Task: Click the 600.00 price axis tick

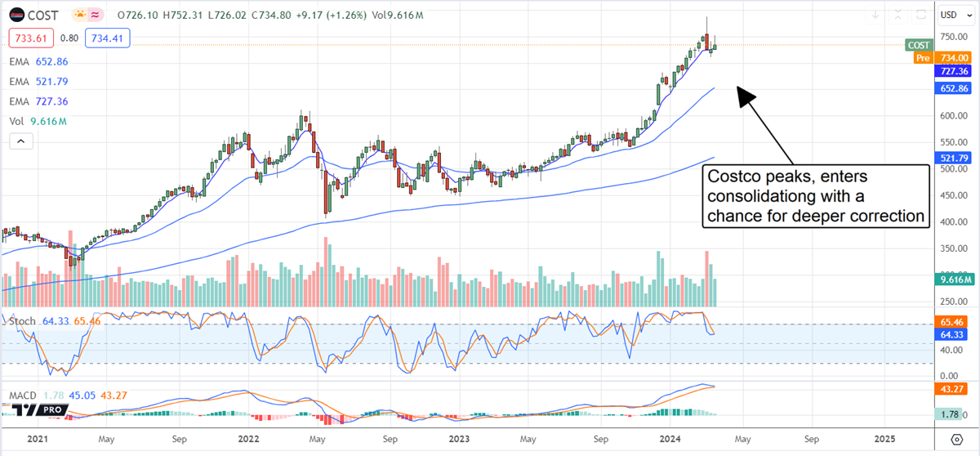Action: (953, 116)
